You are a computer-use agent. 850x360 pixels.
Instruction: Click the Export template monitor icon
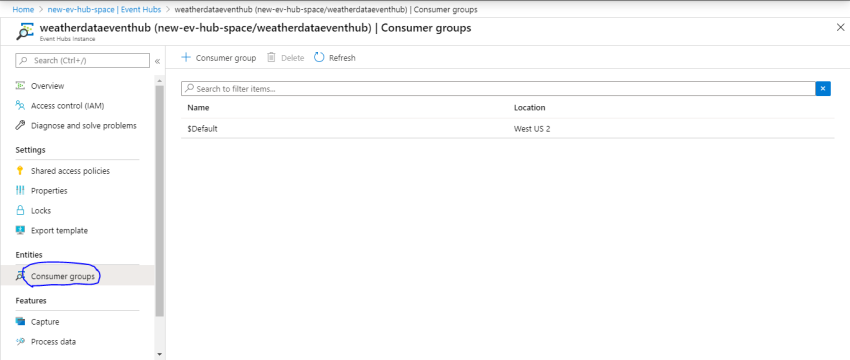pos(21,230)
